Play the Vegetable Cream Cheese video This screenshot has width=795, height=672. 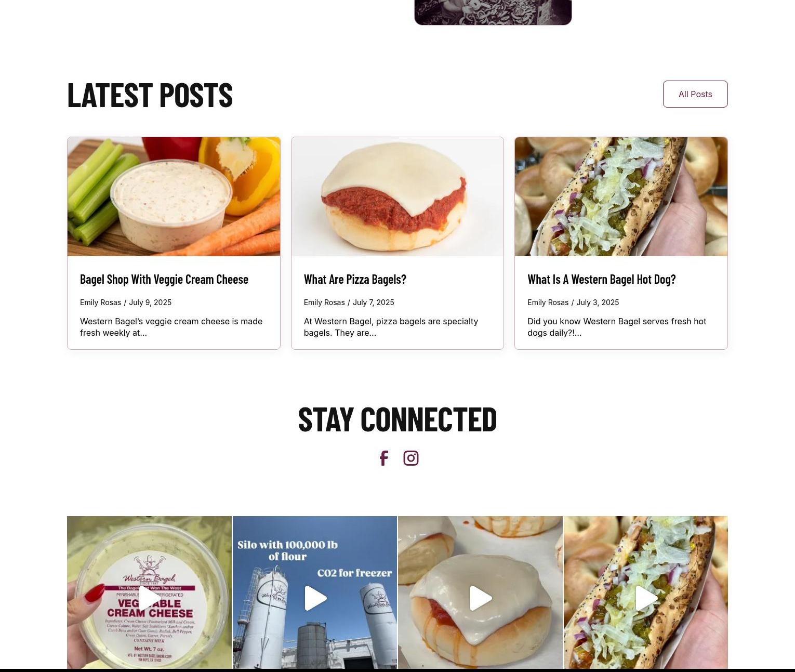(149, 598)
